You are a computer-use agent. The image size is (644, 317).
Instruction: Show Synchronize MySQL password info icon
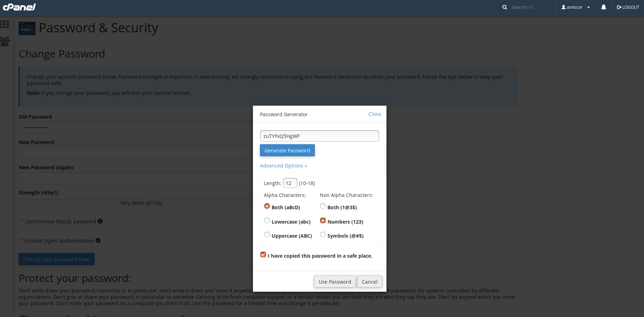pos(100,221)
